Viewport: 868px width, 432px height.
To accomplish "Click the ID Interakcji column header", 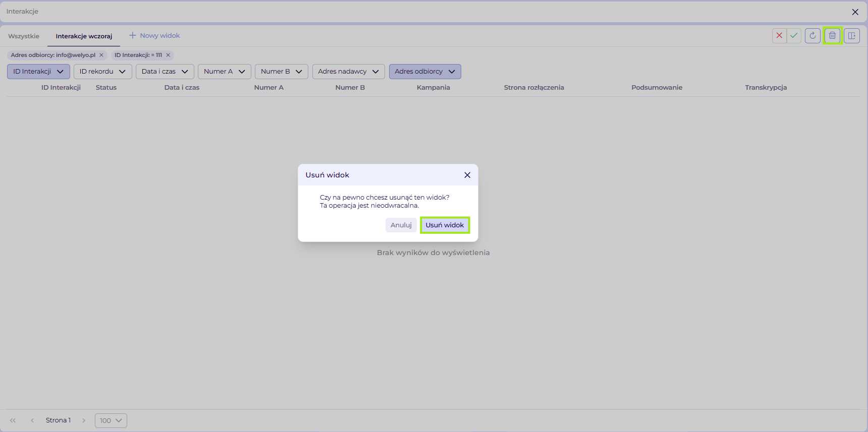I will 61,87.
